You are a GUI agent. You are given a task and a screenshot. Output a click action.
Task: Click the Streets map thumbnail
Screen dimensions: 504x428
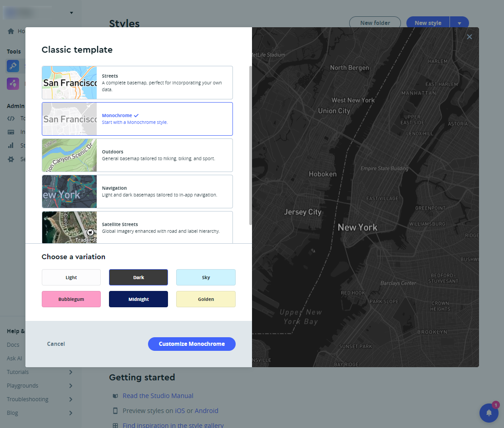69,83
